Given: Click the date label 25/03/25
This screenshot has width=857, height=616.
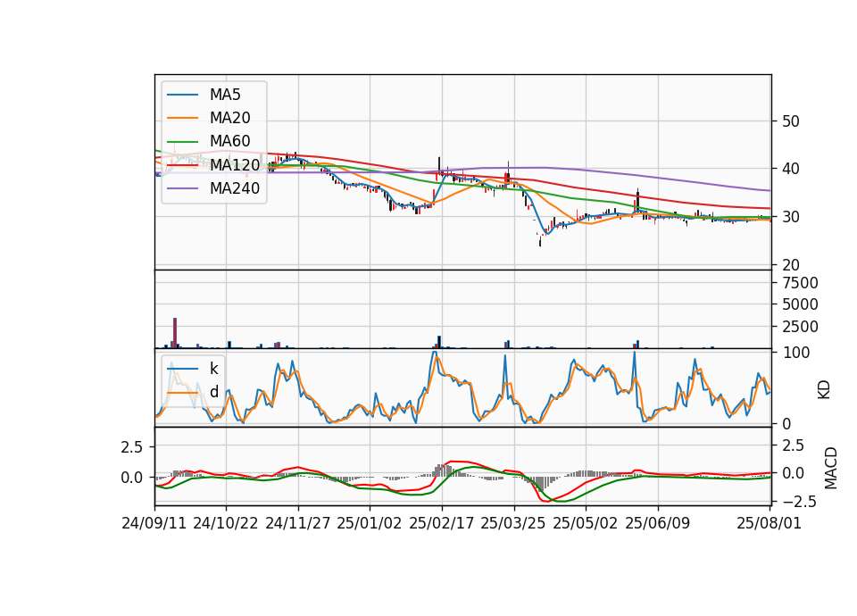Looking at the screenshot, I should click(x=512, y=523).
